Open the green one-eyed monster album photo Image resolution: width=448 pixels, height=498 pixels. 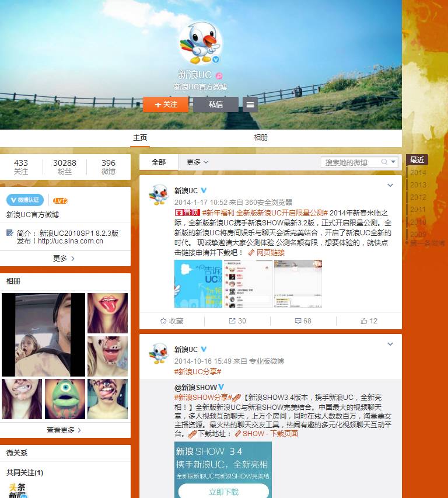click(65, 399)
